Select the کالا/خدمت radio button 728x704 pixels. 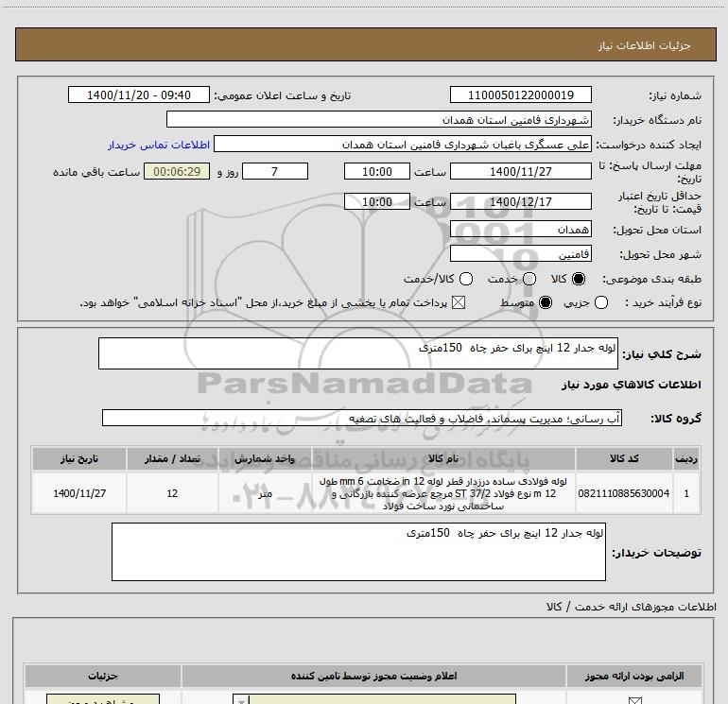466,279
